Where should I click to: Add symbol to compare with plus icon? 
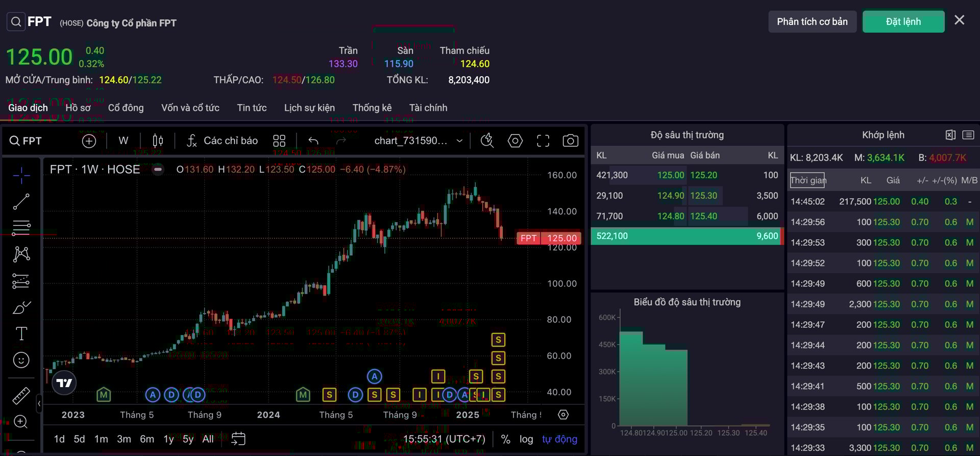(89, 141)
